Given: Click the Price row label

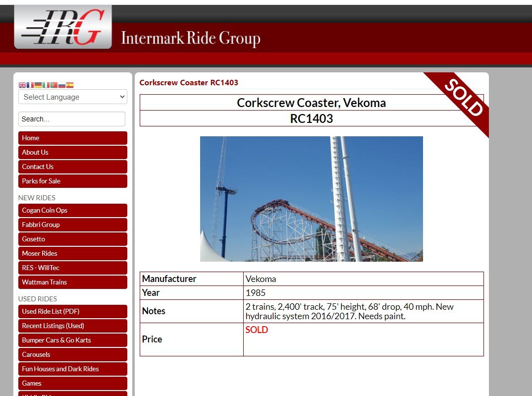Looking at the screenshot, I should [152, 339].
